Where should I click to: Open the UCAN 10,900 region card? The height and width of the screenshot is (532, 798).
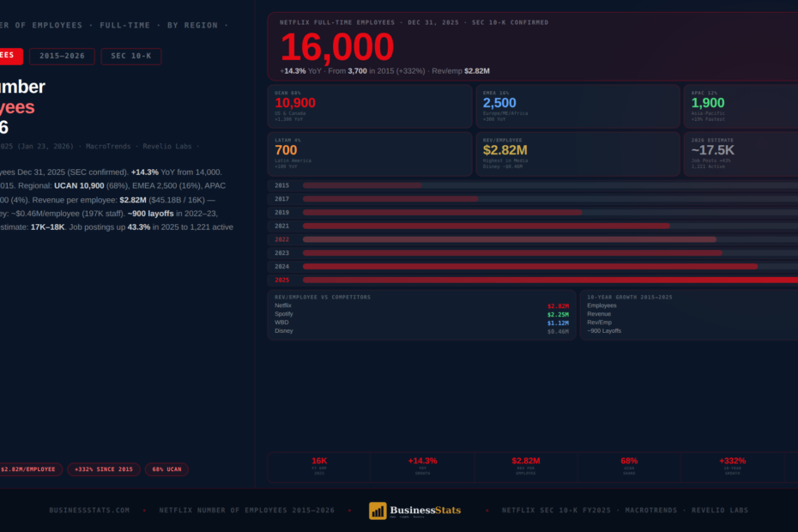click(370, 106)
